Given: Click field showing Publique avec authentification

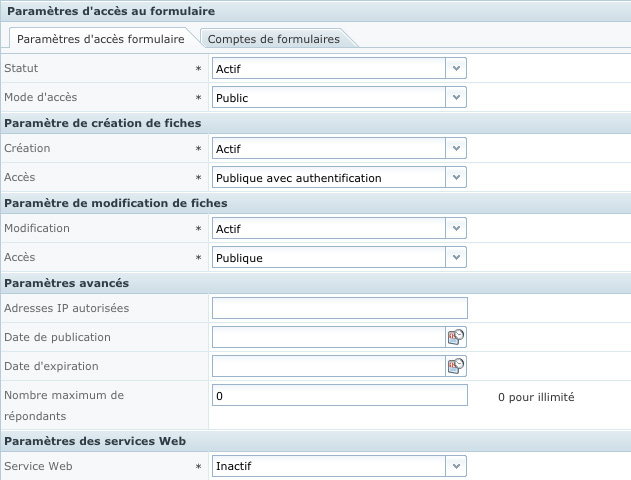Looking at the screenshot, I should [x=328, y=178].
